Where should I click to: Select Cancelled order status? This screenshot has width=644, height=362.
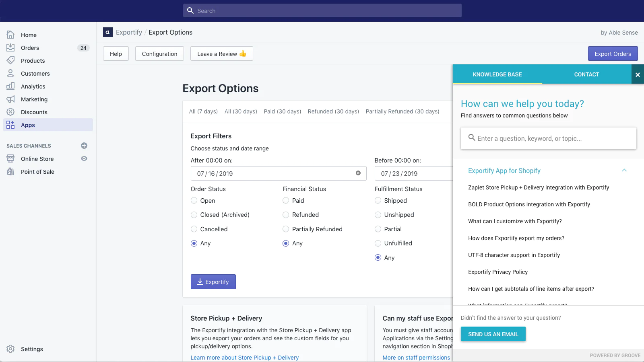point(194,229)
